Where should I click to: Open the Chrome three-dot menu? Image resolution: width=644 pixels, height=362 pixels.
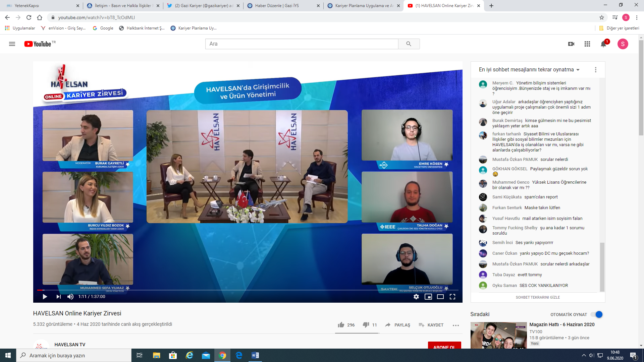(637, 17)
